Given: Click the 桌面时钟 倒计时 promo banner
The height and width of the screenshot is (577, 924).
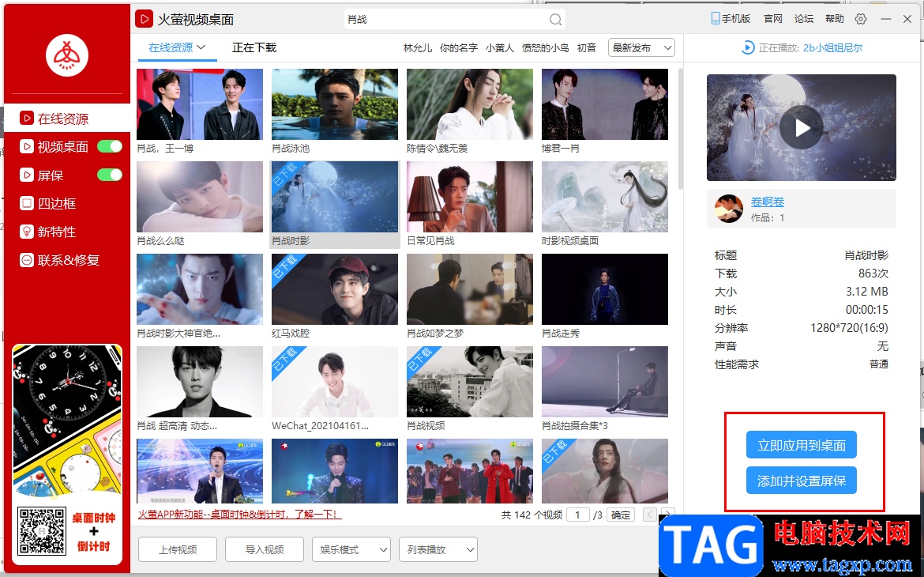Looking at the screenshot, I should (67, 454).
